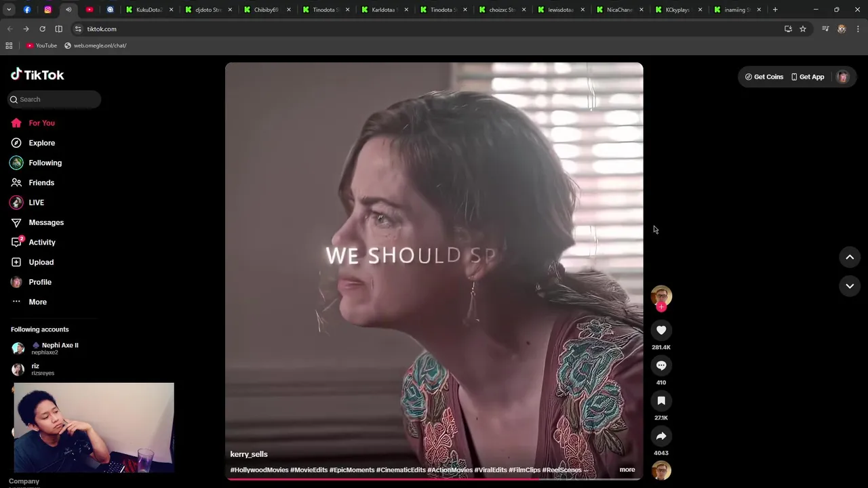Viewport: 868px width, 488px height.
Task: Share the video with arrow icon
Action: tap(661, 436)
